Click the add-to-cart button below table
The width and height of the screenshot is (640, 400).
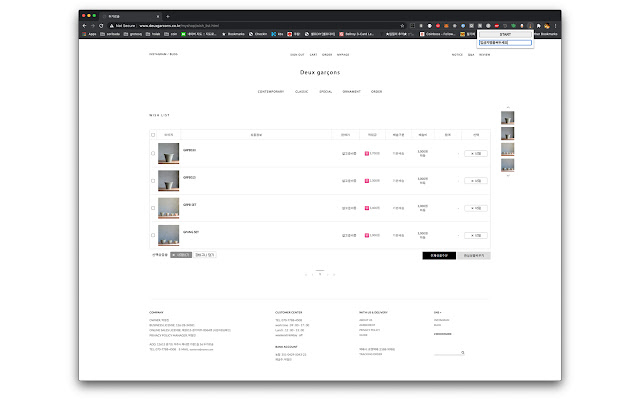[204, 255]
